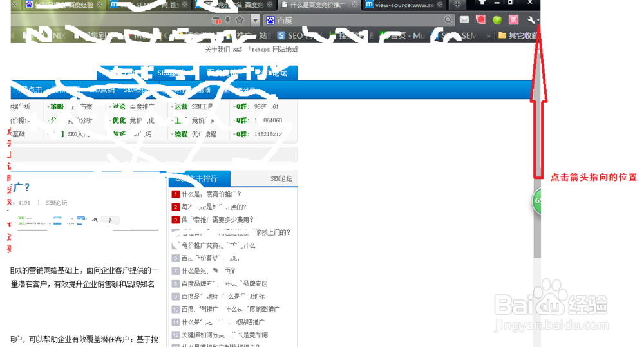Click the Q群 number 148218217
The width and height of the screenshot is (644, 347).
pos(268,134)
